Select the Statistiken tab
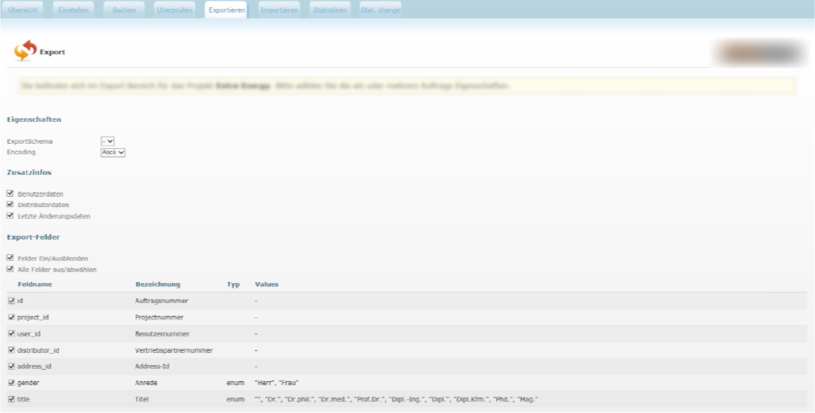This screenshot has height=413, width=815. 330,9
